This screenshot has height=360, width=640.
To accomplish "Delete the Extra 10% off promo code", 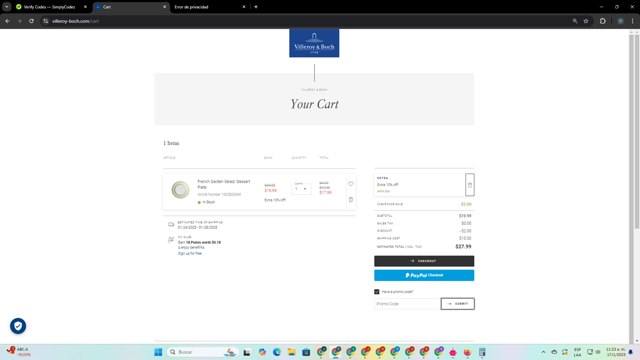I will (x=469, y=185).
